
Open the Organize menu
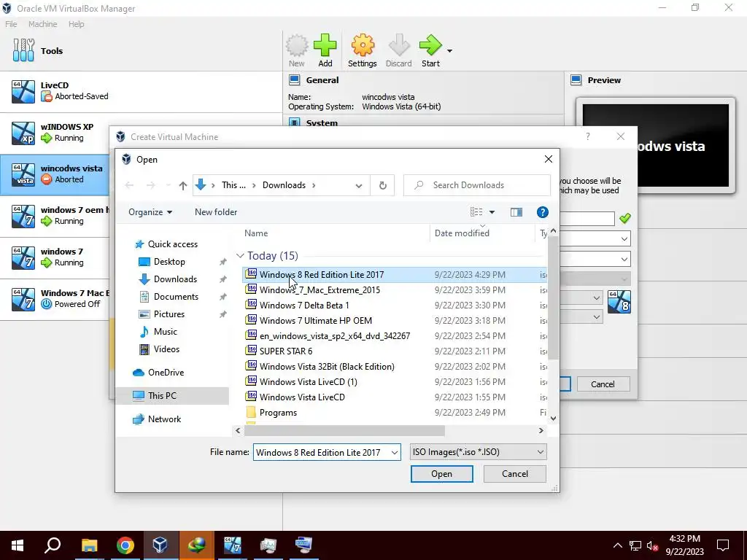pos(150,212)
